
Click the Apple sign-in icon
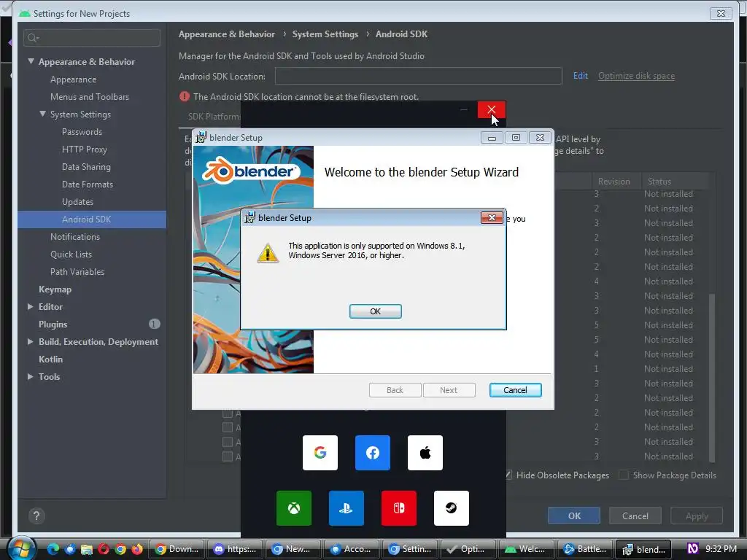pyautogui.click(x=425, y=452)
